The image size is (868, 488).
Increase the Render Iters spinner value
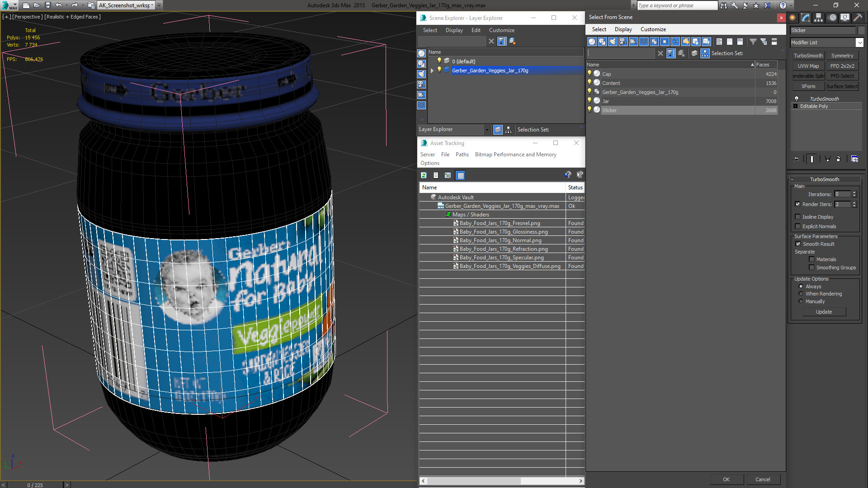pyautogui.click(x=854, y=202)
